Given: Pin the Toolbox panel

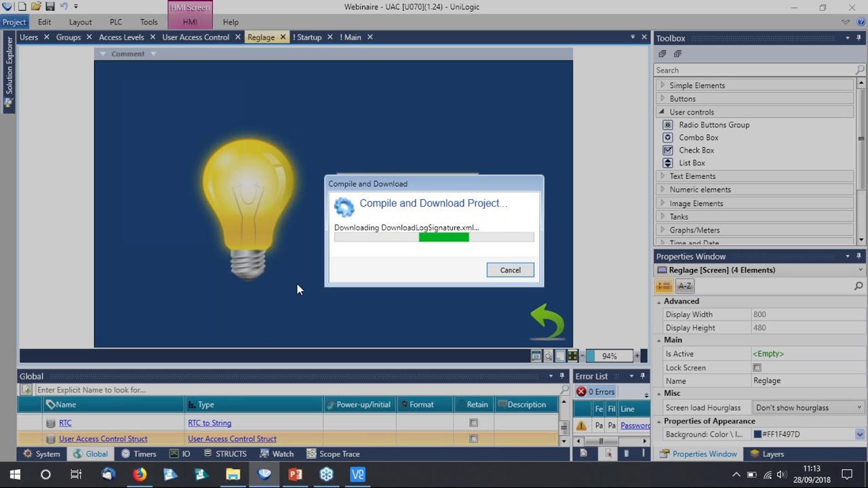Looking at the screenshot, I should (859, 38).
